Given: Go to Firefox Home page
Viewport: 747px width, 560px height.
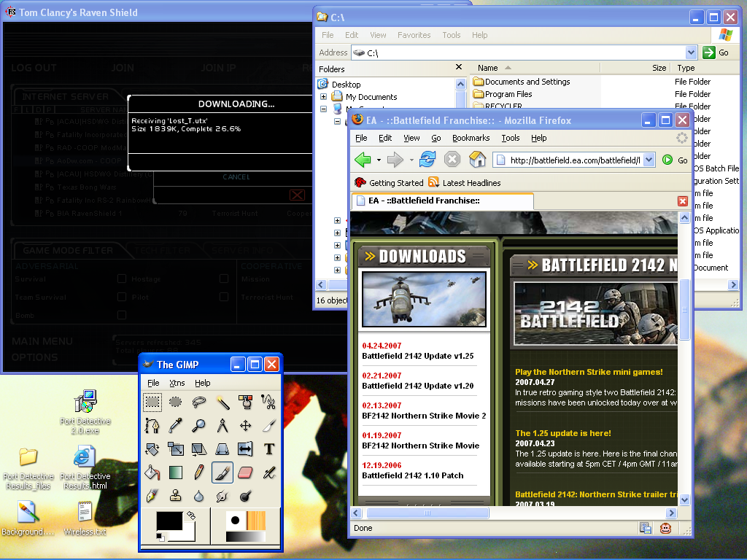Looking at the screenshot, I should (477, 159).
